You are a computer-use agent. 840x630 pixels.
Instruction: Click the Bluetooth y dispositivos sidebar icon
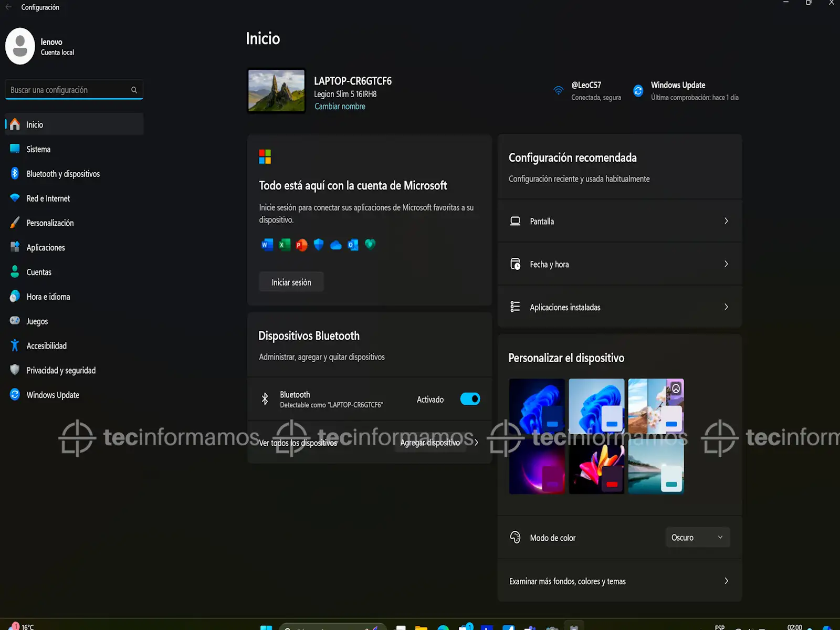[x=15, y=174]
